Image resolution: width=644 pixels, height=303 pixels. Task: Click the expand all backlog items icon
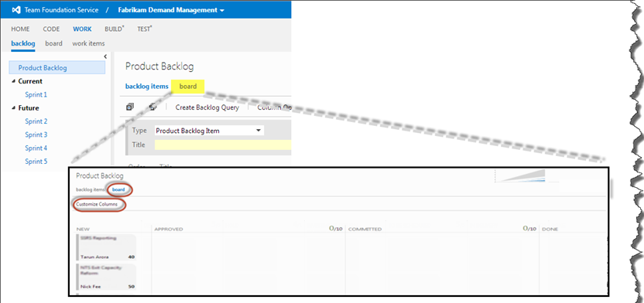(130, 107)
